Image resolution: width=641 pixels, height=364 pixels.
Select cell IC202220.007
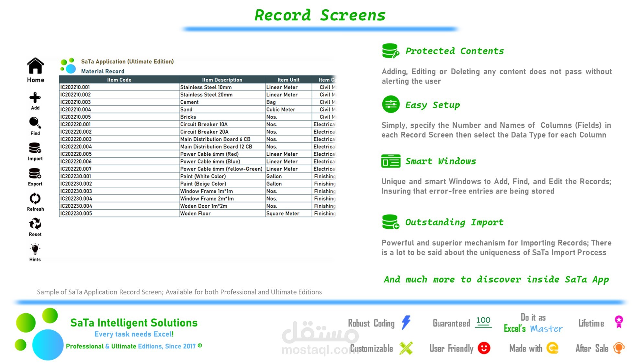tap(119, 169)
